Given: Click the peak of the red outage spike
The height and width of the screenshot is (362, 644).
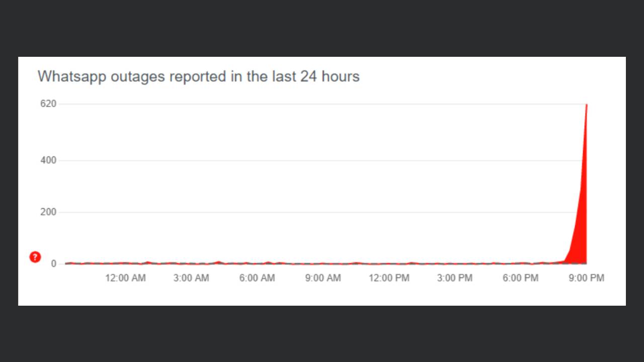Looking at the screenshot, I should point(587,105).
